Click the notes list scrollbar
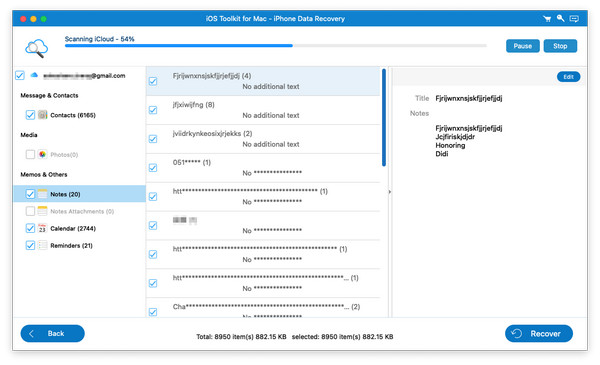 click(384, 117)
